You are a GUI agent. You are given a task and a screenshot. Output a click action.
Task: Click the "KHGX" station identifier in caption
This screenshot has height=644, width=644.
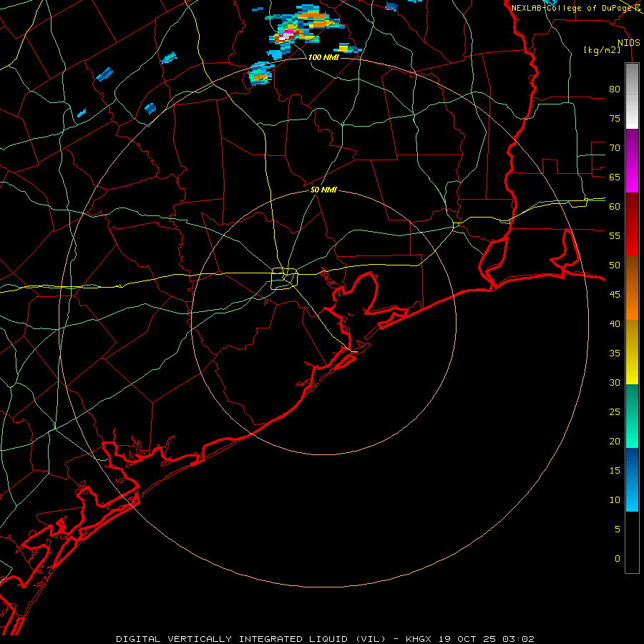click(x=419, y=639)
